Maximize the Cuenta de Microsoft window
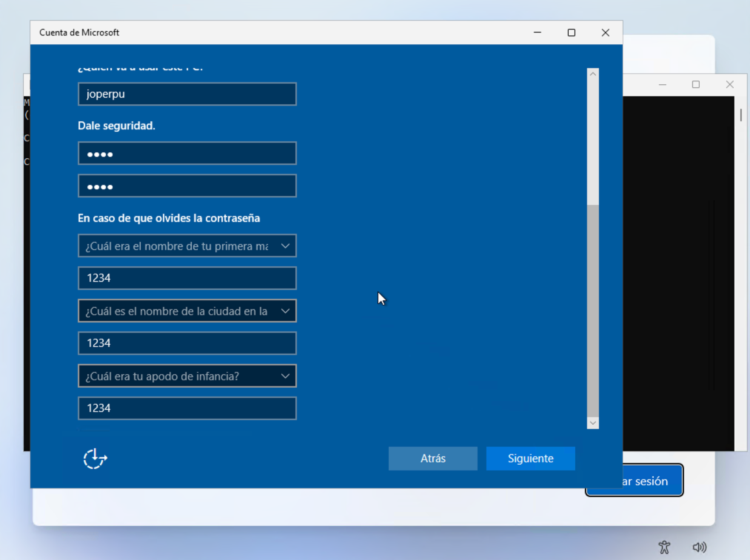The height and width of the screenshot is (560, 750). click(x=572, y=33)
